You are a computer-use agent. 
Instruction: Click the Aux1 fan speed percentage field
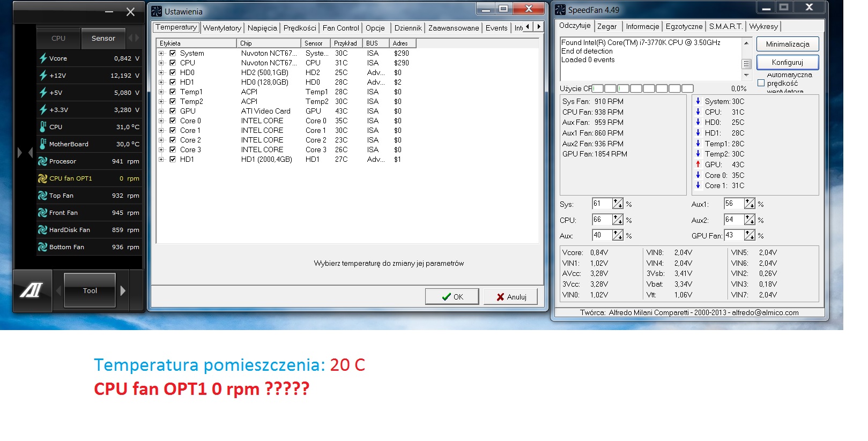(x=734, y=204)
